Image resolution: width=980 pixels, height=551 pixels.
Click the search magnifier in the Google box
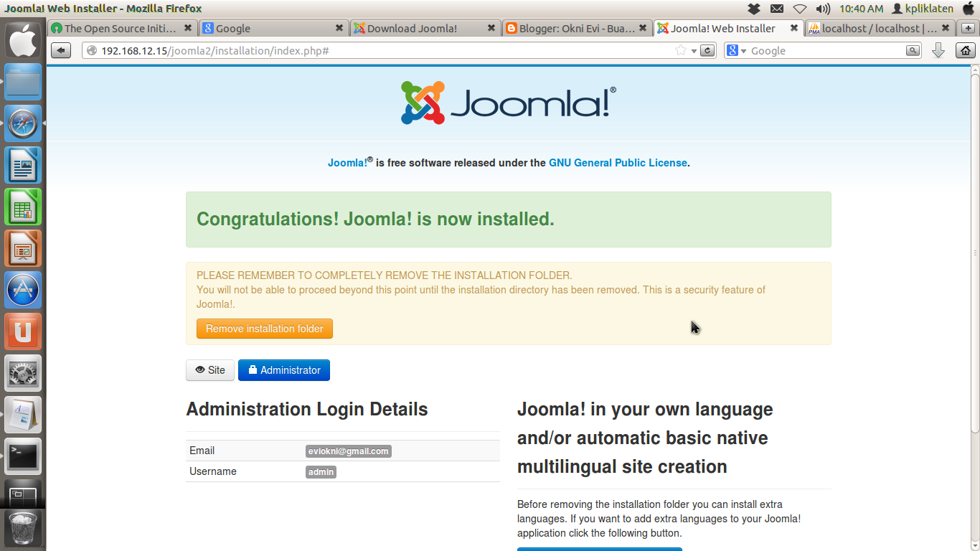pyautogui.click(x=913, y=50)
